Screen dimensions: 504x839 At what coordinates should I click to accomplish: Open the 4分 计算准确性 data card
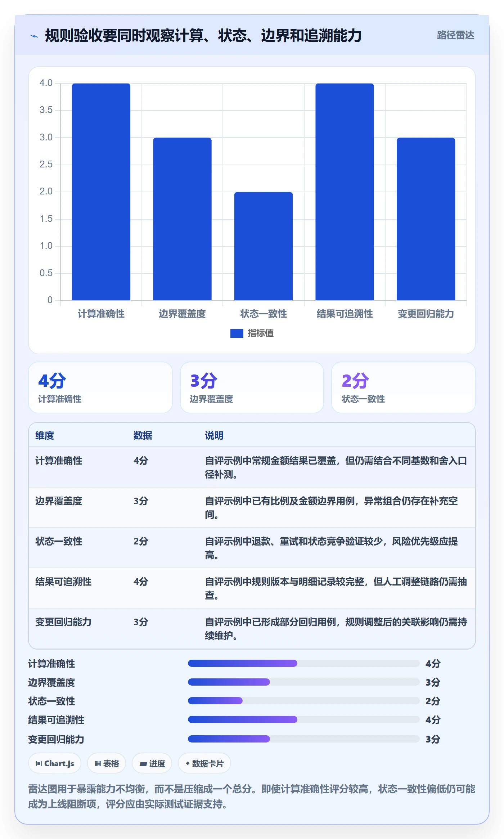(100, 387)
